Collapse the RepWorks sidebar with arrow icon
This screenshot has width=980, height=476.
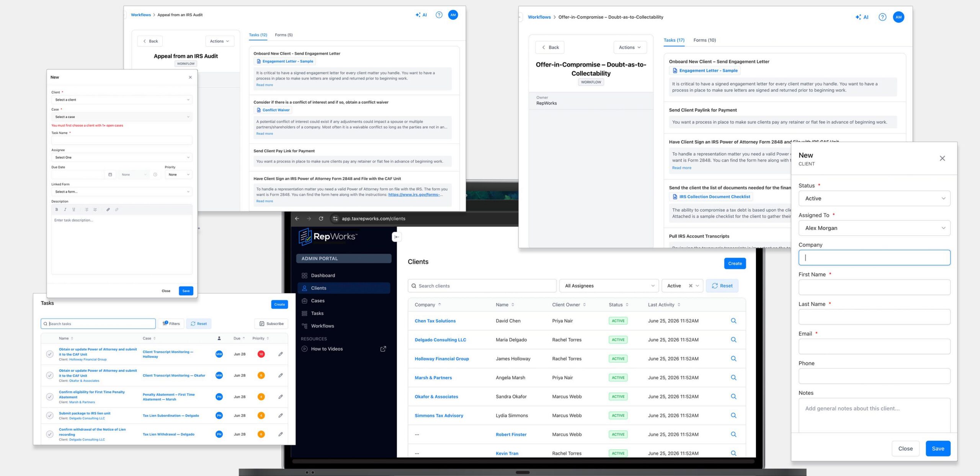point(397,237)
